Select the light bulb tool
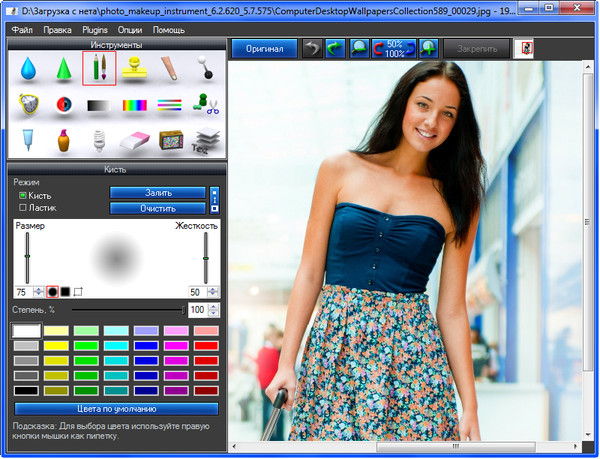600x459 pixels. [99, 140]
